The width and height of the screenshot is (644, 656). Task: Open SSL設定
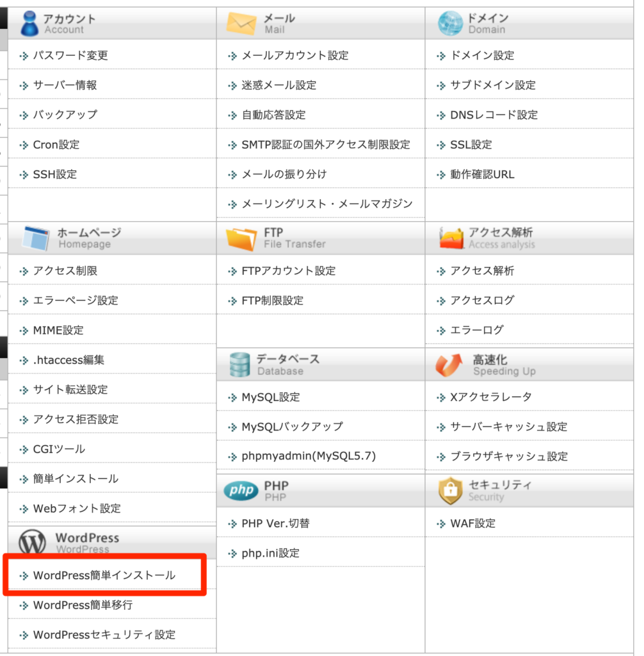(471, 145)
